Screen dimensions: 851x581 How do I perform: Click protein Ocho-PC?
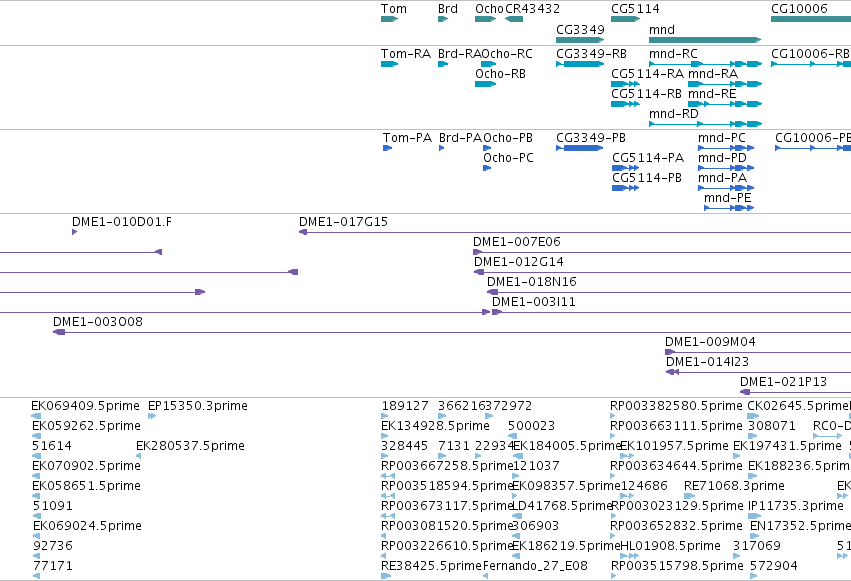pos(487,168)
